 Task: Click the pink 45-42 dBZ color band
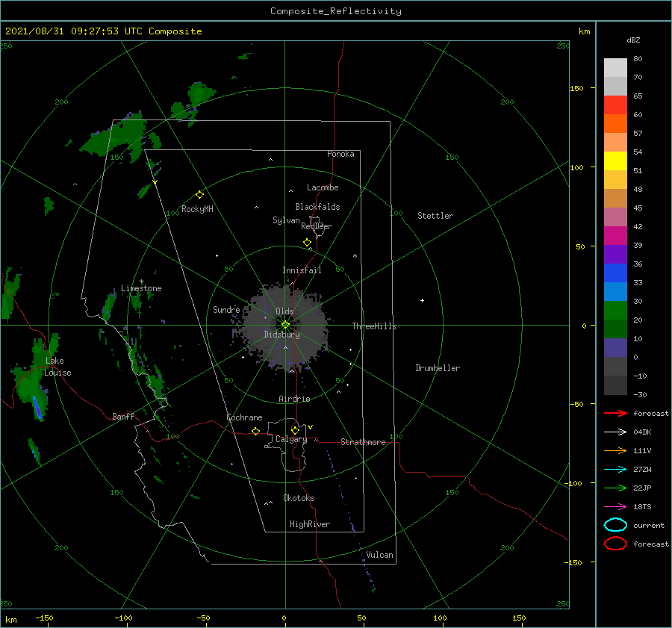615,217
